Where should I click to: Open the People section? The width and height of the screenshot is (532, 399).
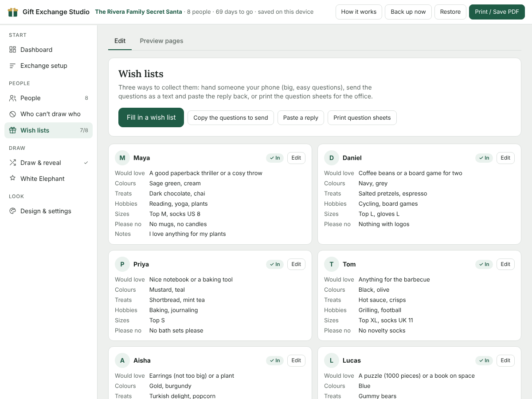[49, 98]
